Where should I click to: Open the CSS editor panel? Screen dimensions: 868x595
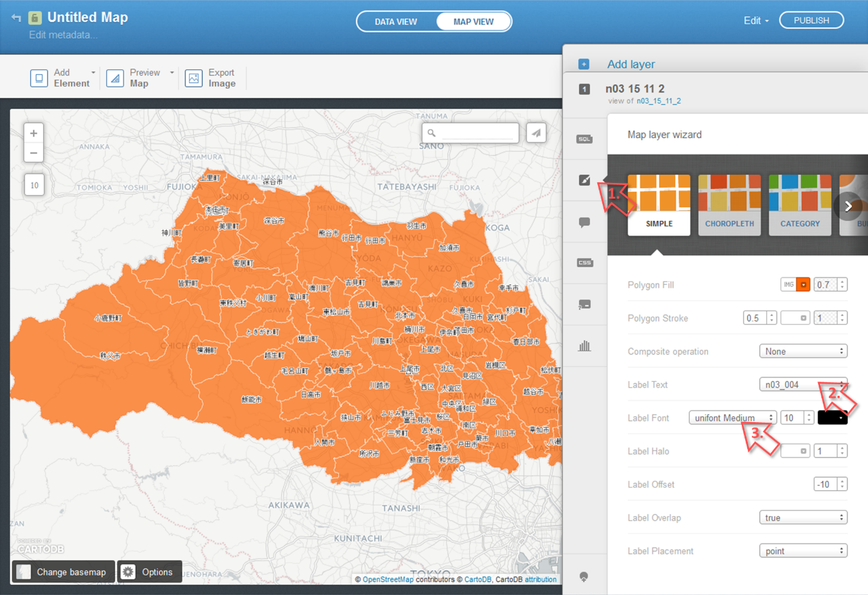click(585, 263)
